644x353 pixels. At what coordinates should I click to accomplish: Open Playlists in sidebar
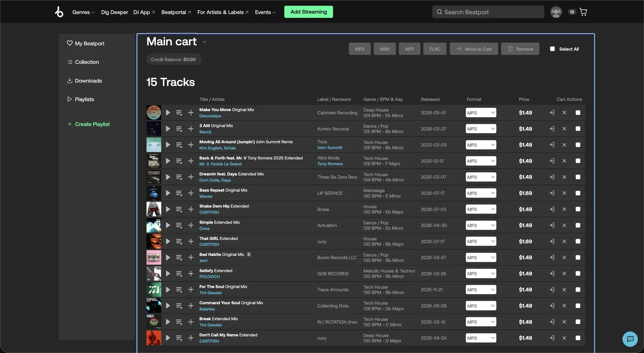tap(80, 99)
